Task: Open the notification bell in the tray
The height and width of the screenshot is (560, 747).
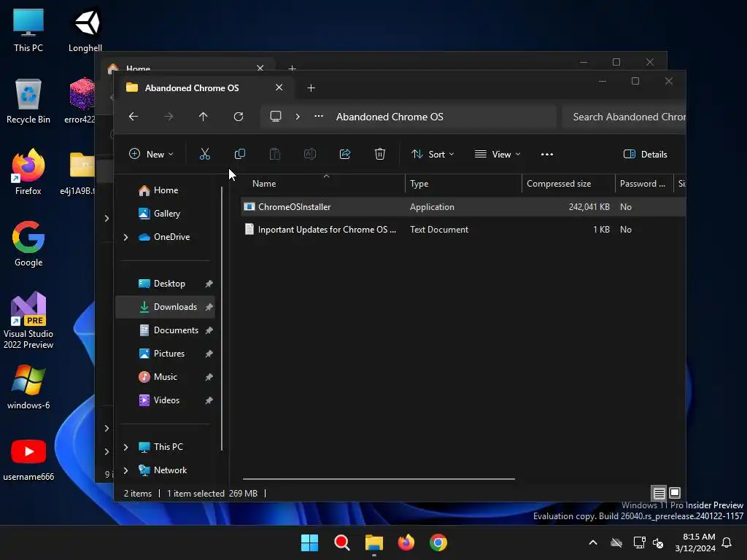Action: 727,542
